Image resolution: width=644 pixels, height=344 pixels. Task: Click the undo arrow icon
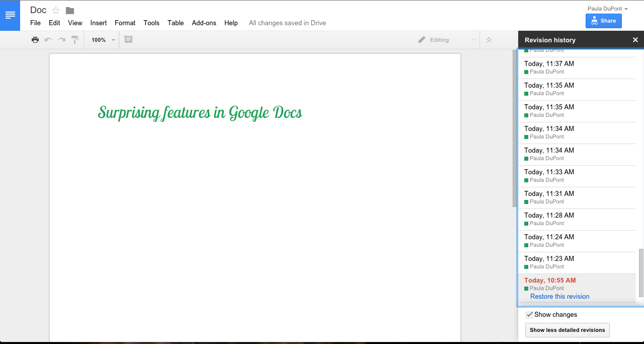(x=48, y=40)
